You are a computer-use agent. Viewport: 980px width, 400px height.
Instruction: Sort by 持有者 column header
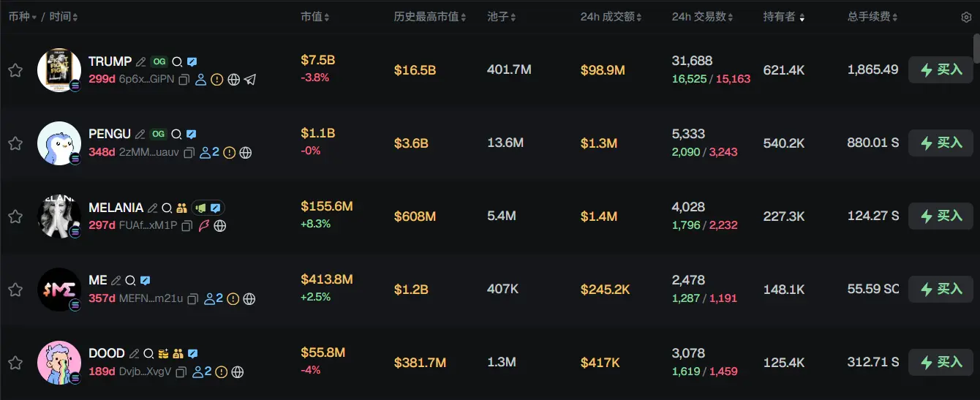[x=784, y=17]
